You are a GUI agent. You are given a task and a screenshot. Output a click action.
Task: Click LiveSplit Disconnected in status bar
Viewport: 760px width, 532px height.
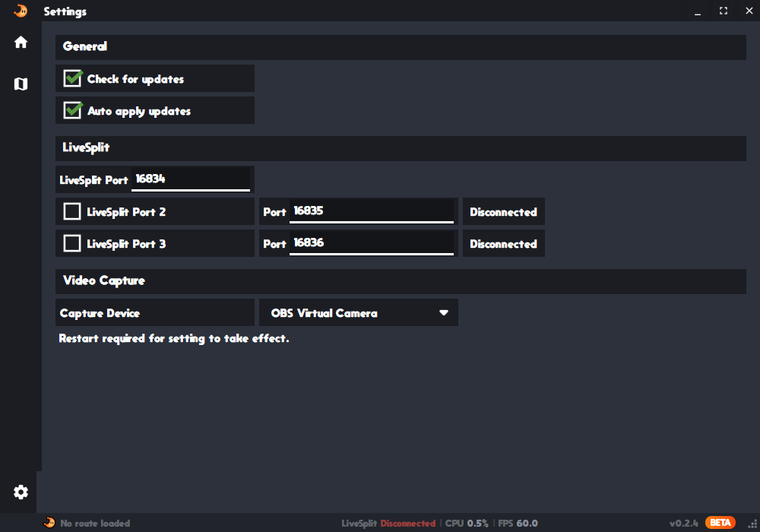(388, 524)
